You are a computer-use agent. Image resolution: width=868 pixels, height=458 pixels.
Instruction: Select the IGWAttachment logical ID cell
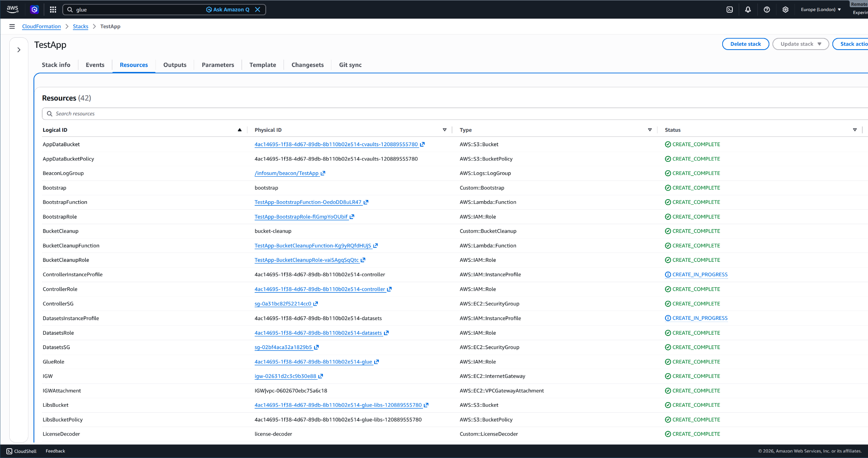62,391
